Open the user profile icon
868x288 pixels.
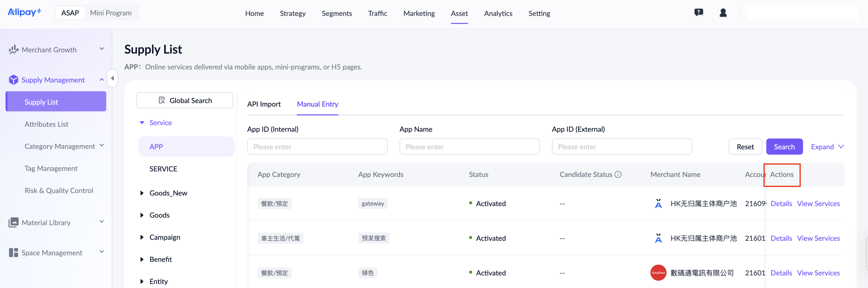click(723, 13)
